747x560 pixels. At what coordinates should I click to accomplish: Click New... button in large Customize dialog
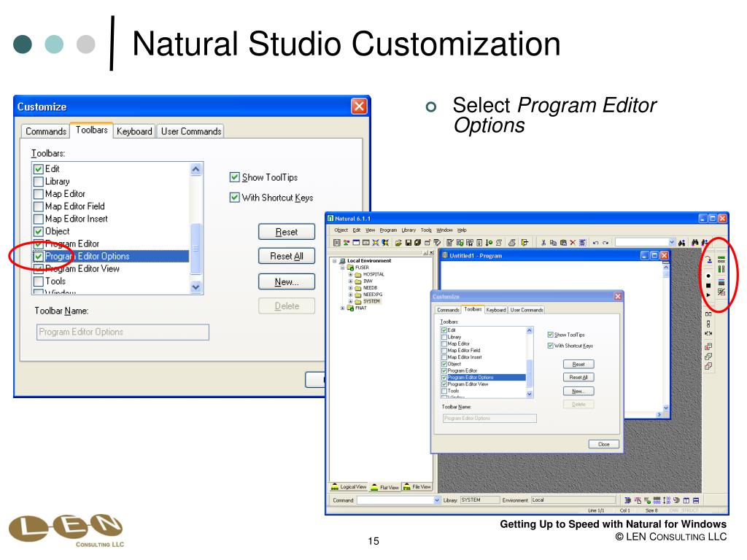point(286,282)
